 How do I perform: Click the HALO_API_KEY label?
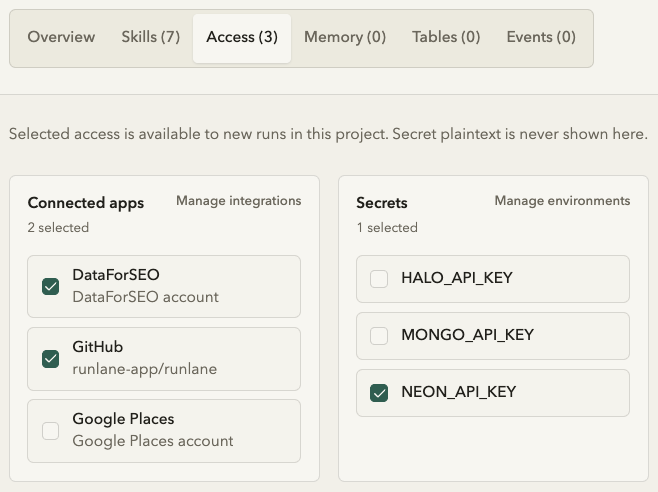tap(457, 278)
